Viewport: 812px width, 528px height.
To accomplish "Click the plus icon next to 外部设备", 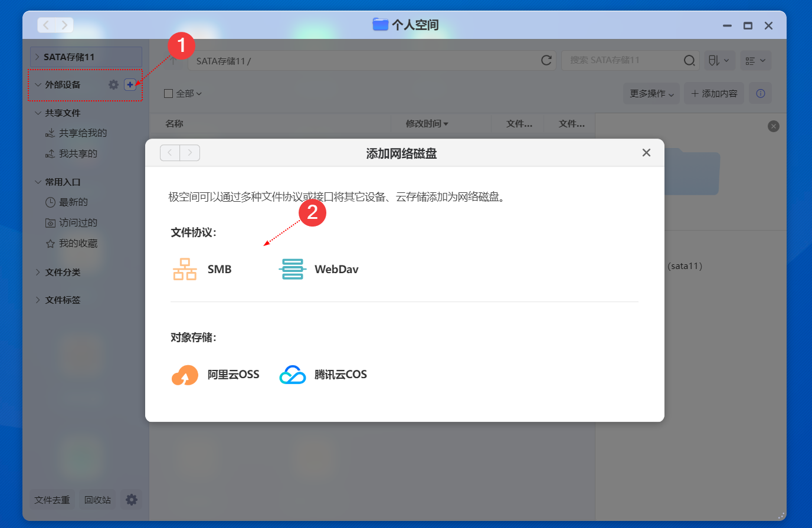I will 130,84.
